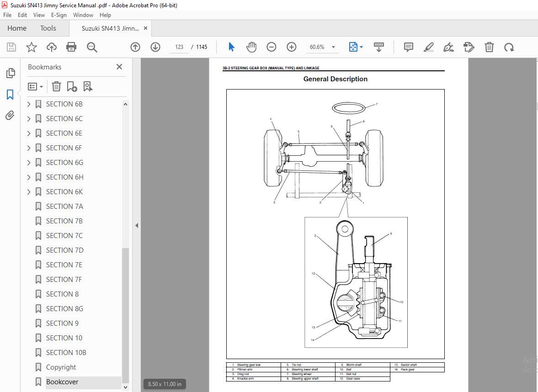Switch to the Tools tab

point(48,28)
